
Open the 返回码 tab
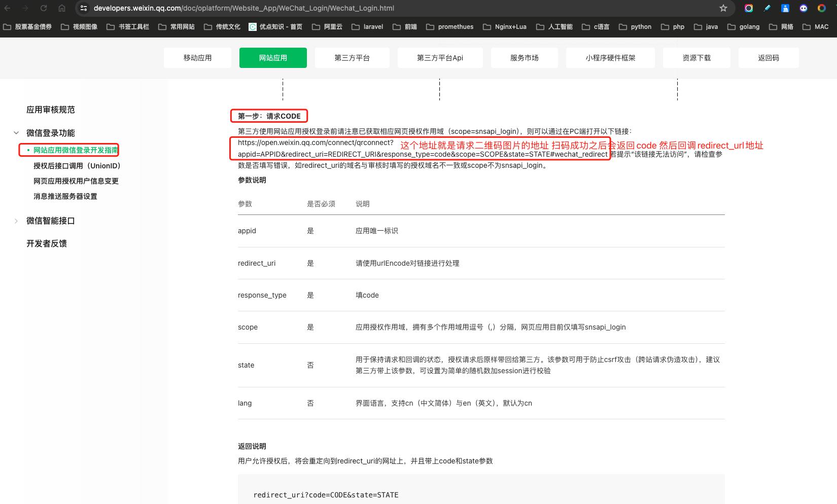[769, 58]
